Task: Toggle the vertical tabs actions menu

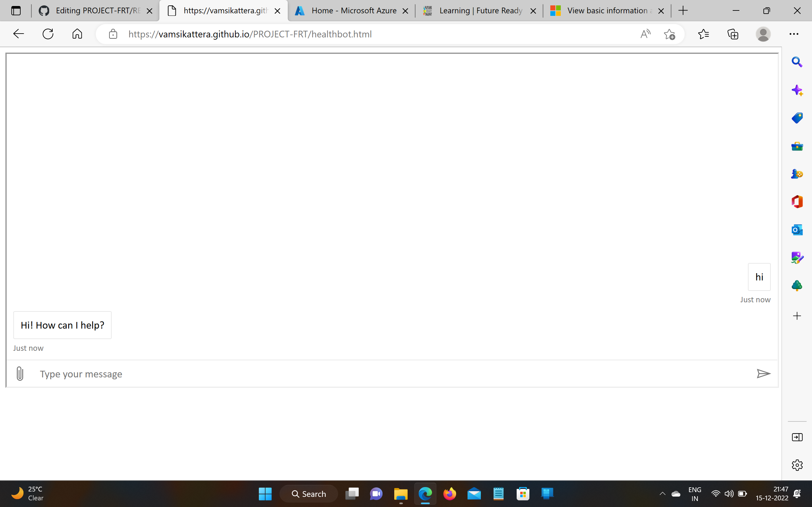Action: [16, 11]
